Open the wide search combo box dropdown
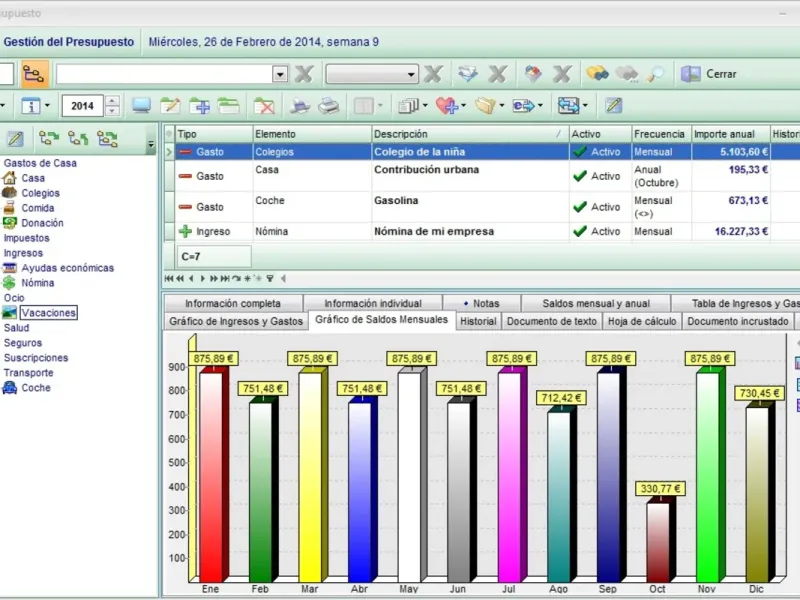The height and width of the screenshot is (600, 800). pyautogui.click(x=280, y=74)
